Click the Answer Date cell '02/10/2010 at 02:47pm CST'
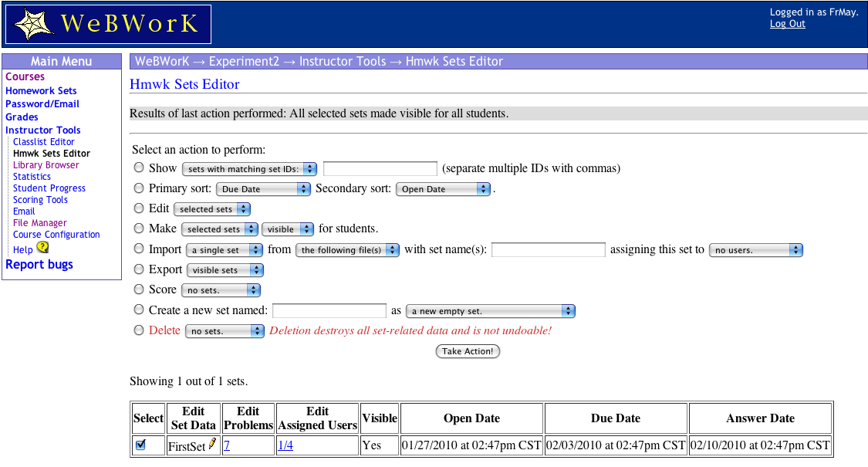Image resolution: width=868 pixels, height=467 pixels. click(760, 445)
